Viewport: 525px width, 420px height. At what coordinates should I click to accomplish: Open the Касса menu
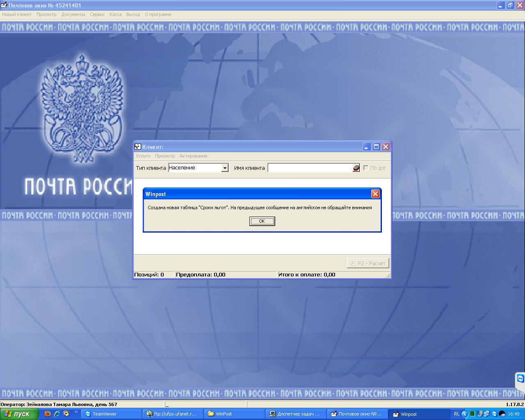coord(116,14)
